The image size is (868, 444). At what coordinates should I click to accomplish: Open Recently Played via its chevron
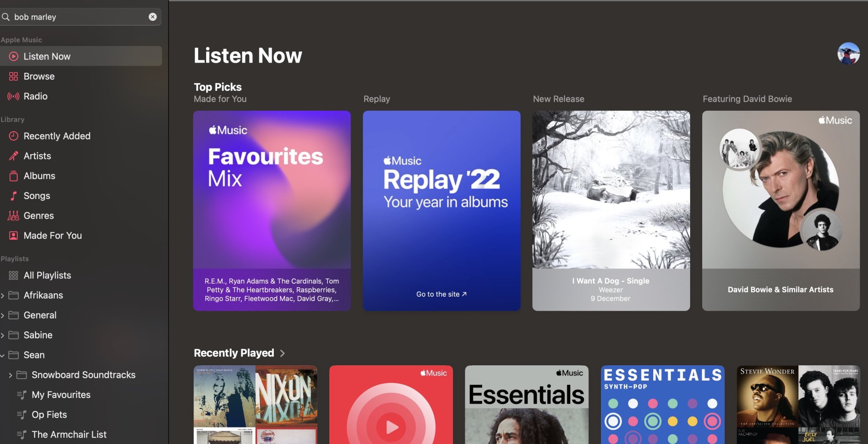283,353
